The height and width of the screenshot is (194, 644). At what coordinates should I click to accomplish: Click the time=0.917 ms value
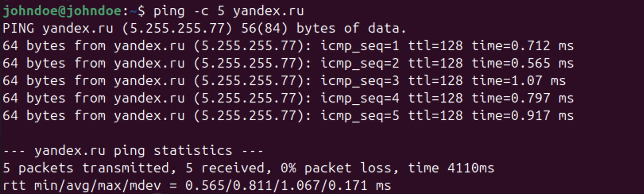pyautogui.click(x=522, y=116)
